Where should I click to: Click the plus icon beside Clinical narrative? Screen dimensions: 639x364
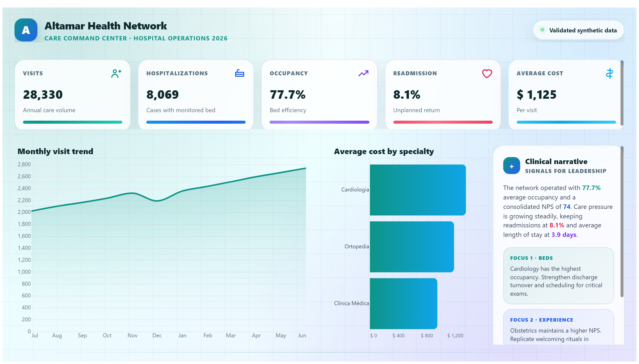511,166
